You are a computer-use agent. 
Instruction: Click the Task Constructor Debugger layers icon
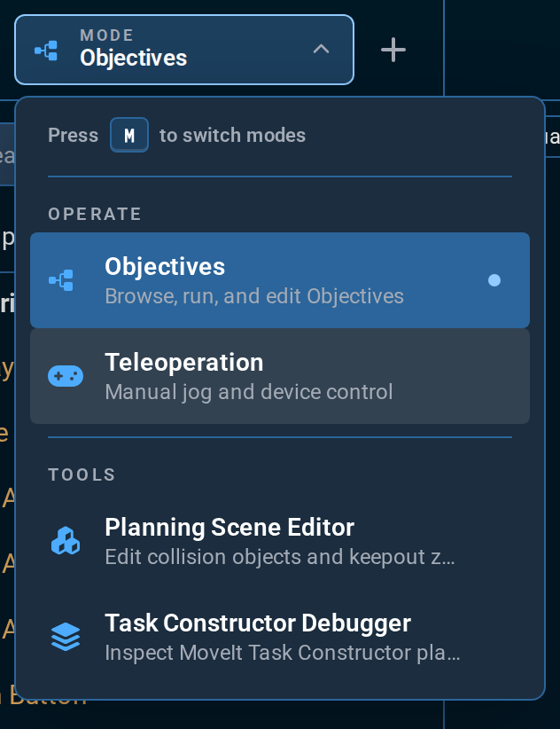[x=66, y=637]
